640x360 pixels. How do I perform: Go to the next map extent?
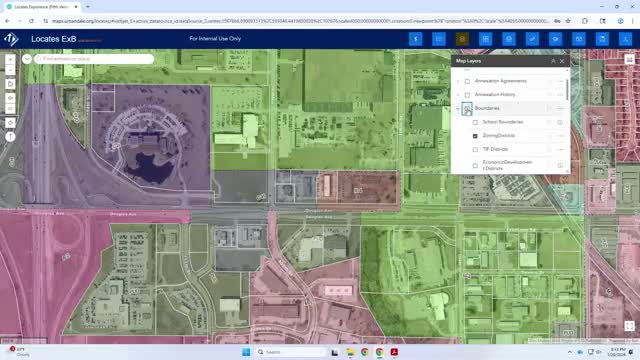pos(10,109)
